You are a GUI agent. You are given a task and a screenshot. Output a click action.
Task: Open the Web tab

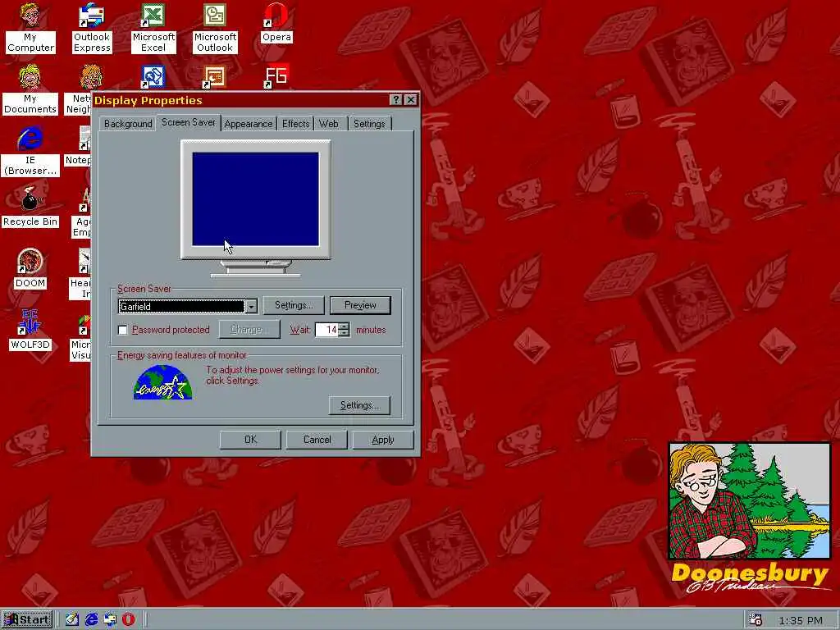pyautogui.click(x=328, y=124)
